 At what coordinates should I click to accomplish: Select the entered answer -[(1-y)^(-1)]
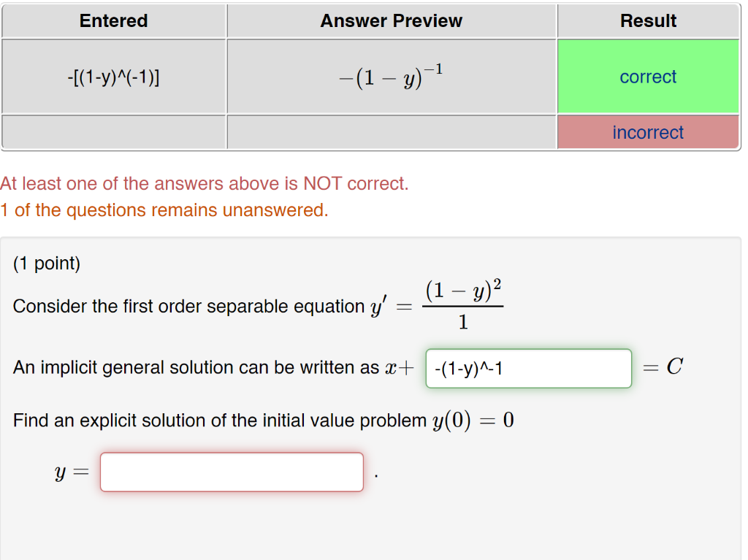pos(113,76)
